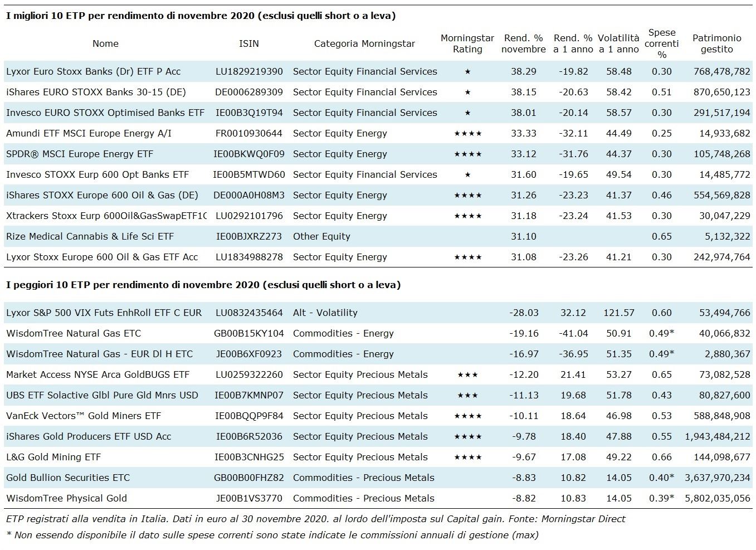The image size is (756, 550).
Task: Click the four-star rating of SPDR MSCI Europe Energy
Action: click(x=467, y=154)
